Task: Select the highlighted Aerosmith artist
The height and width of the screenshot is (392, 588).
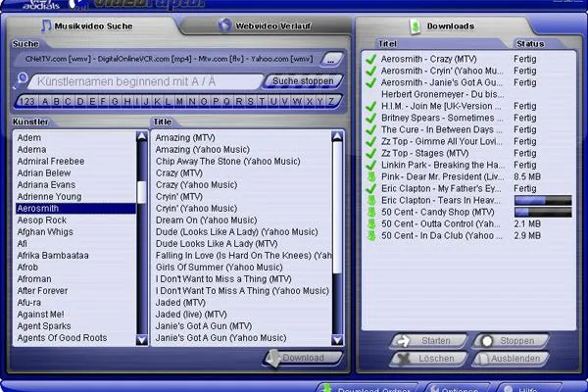Action: coord(75,208)
